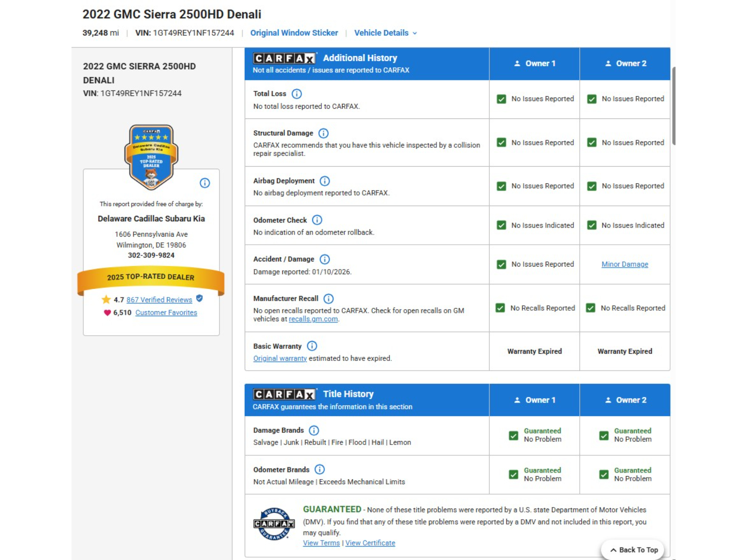Click Owner 1 Total Loss green checkmark
The height and width of the screenshot is (560, 747).
(x=501, y=99)
